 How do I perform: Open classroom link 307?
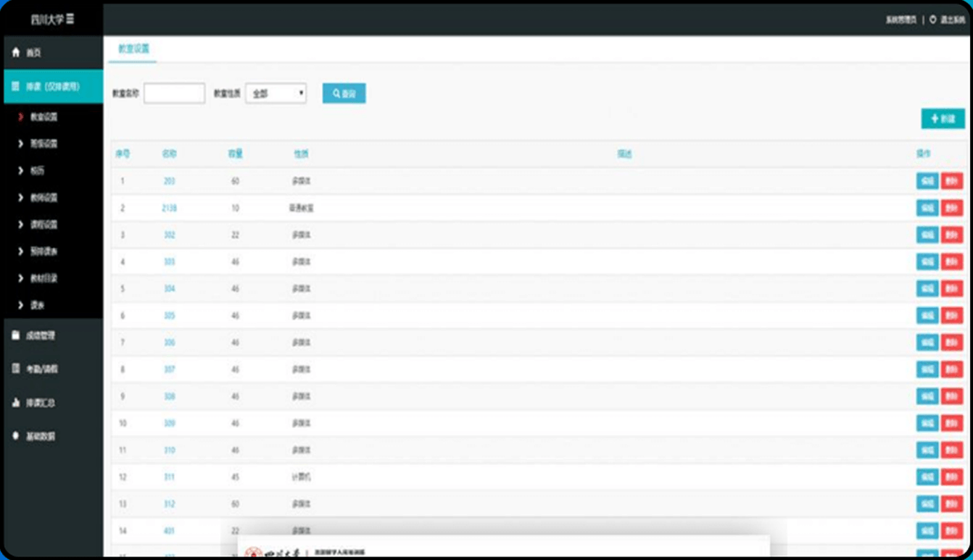pyautogui.click(x=169, y=369)
